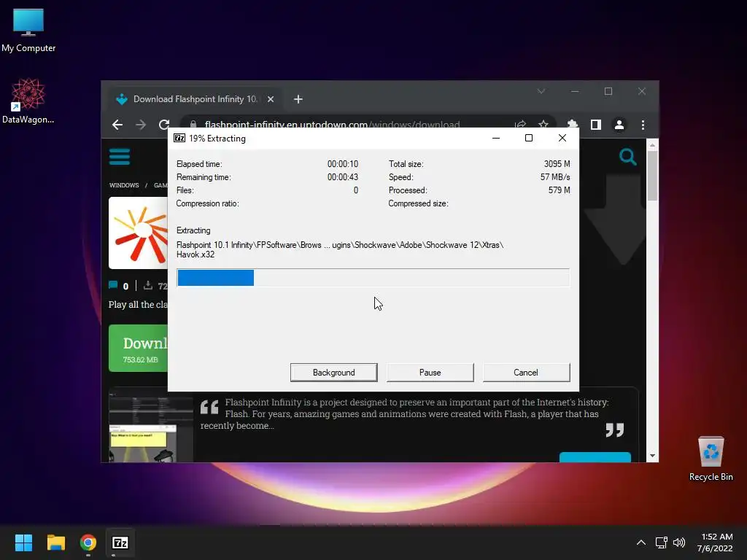The width and height of the screenshot is (747, 560).
Task: Toggle Chrome side panel
Action: (x=595, y=125)
